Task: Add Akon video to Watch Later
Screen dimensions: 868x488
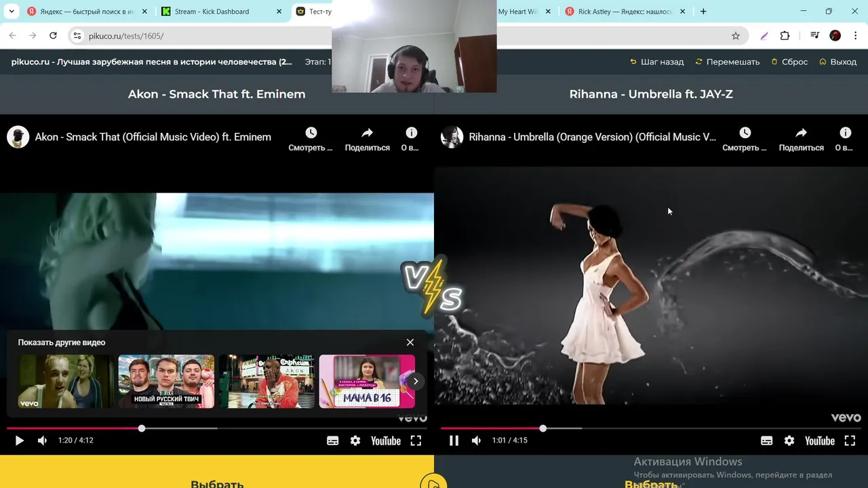Action: [311, 138]
